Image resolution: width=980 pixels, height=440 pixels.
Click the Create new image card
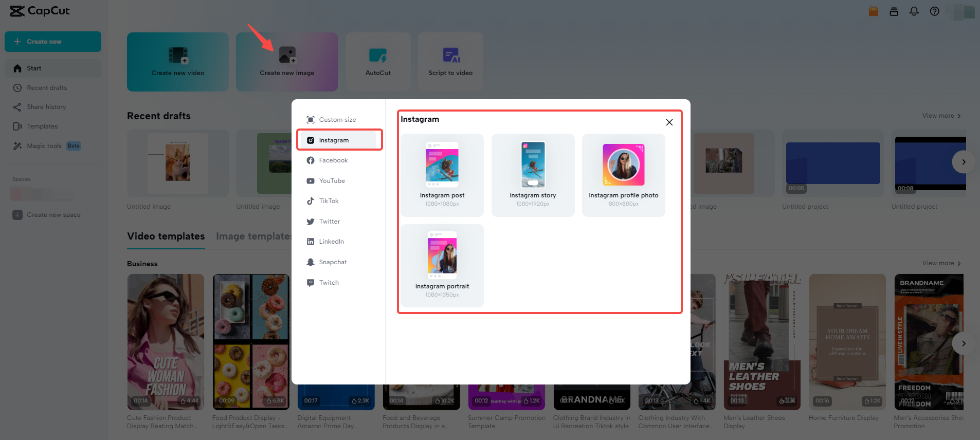[x=287, y=62]
